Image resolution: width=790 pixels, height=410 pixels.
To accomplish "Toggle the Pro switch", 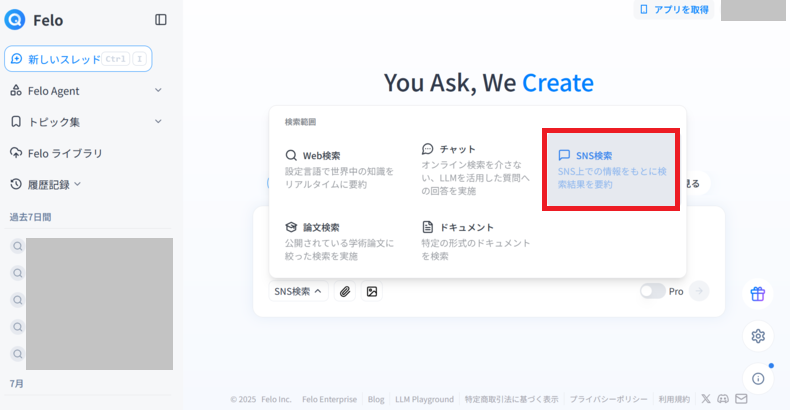I will click(x=652, y=291).
